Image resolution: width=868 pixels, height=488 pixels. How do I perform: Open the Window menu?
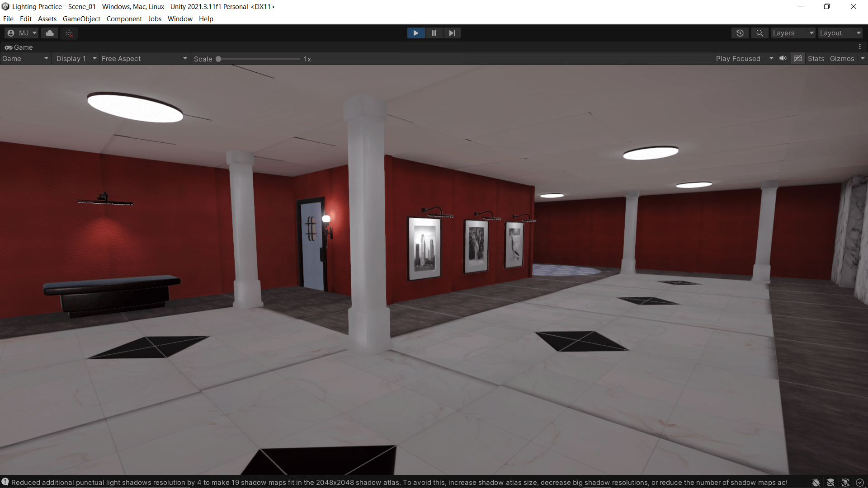180,19
